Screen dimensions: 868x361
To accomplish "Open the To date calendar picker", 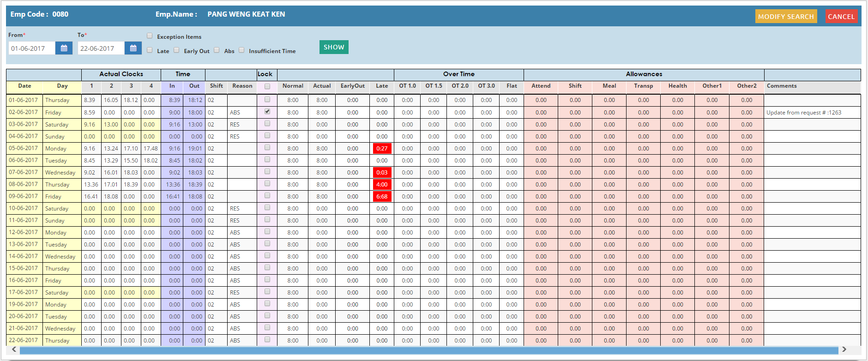I will (x=133, y=48).
